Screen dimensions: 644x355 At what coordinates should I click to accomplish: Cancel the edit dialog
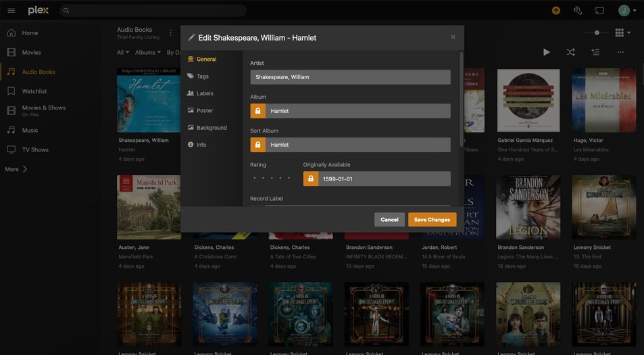pyautogui.click(x=389, y=219)
